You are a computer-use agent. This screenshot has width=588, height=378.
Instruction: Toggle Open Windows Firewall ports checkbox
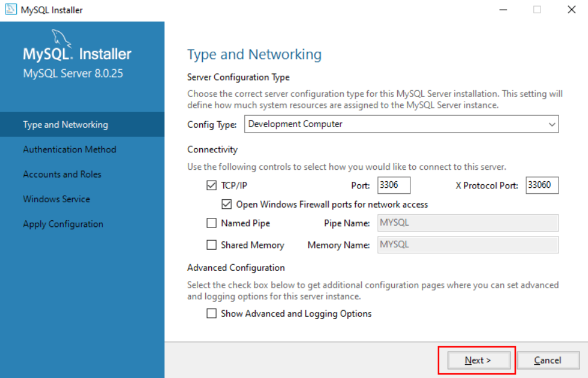tap(226, 205)
